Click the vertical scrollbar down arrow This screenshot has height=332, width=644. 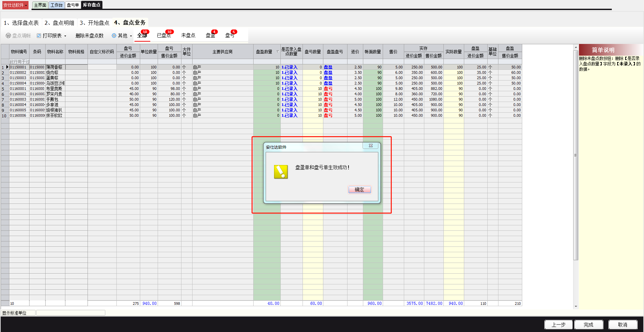[x=576, y=306]
